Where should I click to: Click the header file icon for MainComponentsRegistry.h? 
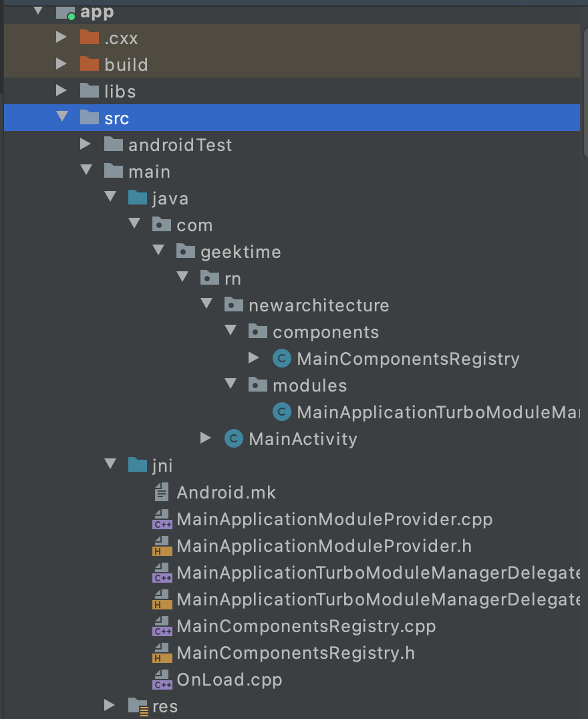pyautogui.click(x=162, y=653)
